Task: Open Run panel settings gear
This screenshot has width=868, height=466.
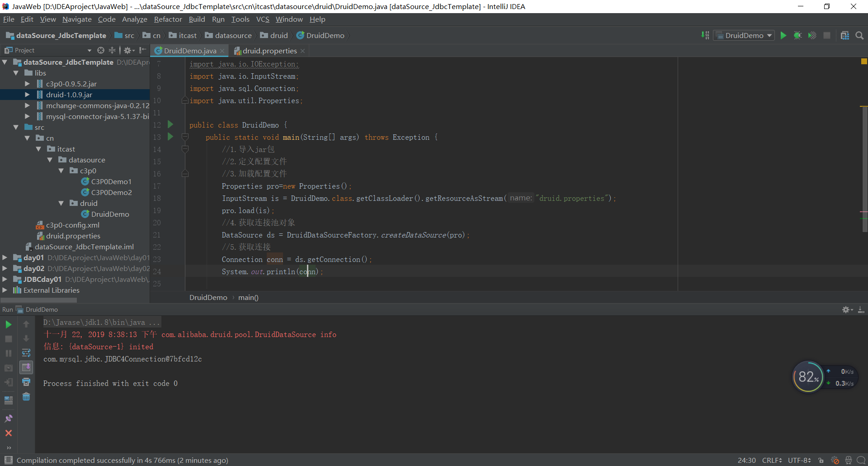Action: coord(847,309)
